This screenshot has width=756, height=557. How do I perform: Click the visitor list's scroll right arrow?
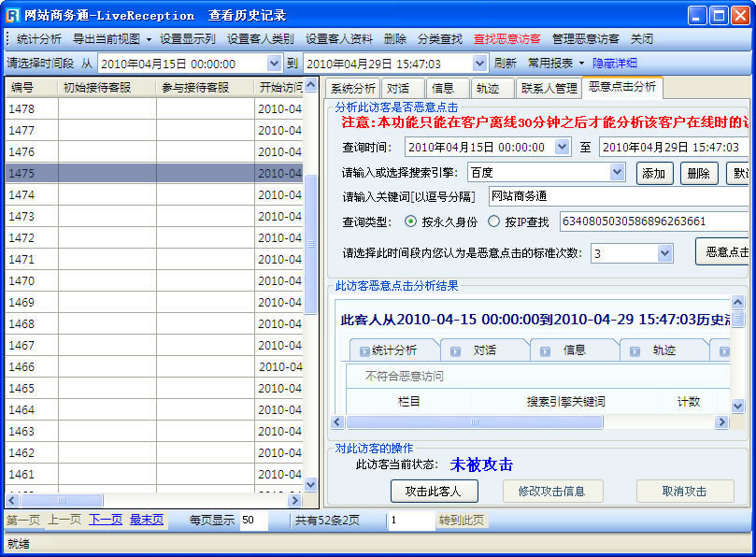point(295,500)
